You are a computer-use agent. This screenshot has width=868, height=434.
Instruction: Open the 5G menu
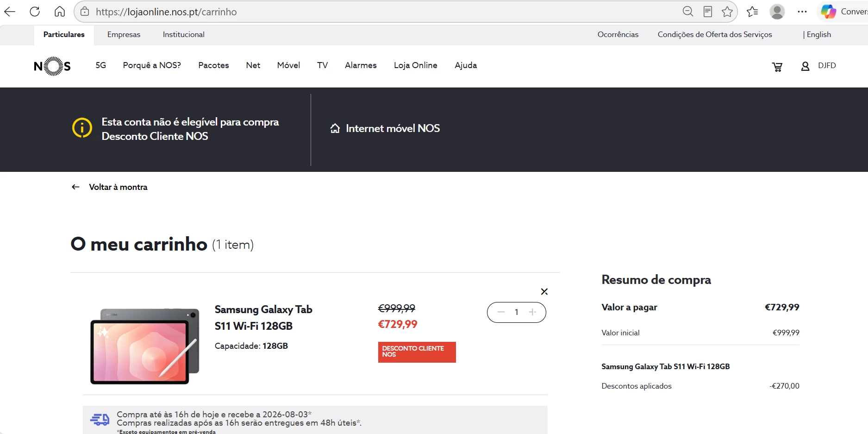pyautogui.click(x=101, y=65)
